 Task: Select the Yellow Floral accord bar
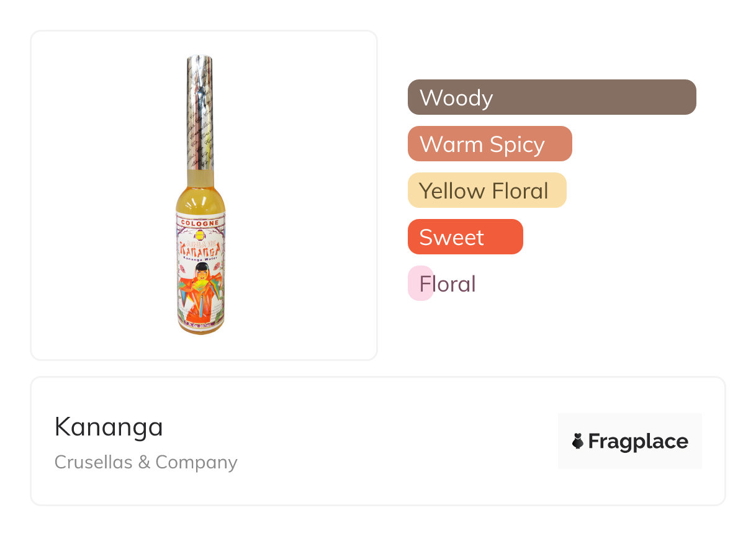tap(487, 190)
